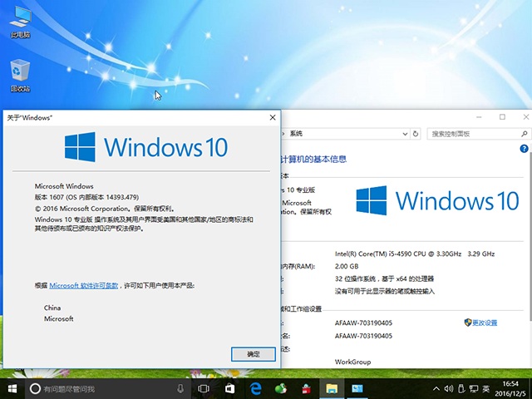Image resolution: width=532 pixels, height=399 pixels.
Task: Open the Microsoft 软件许可条款 link
Action: point(83,285)
